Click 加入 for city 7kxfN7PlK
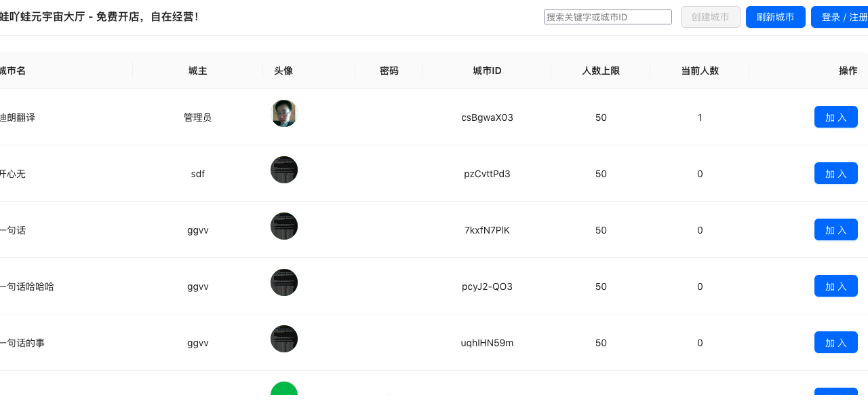 click(x=835, y=229)
